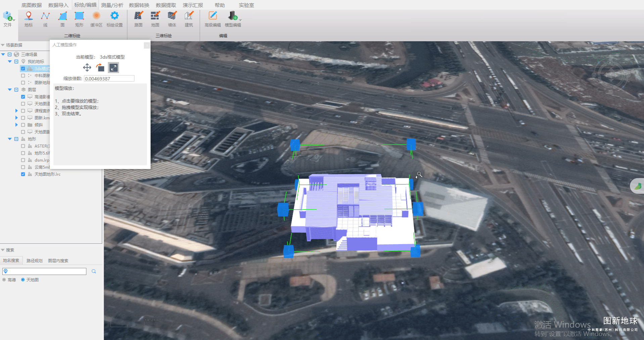The height and width of the screenshot is (340, 644).
Task: Select the 缓冲区 buffer zone tool
Action: click(96, 19)
